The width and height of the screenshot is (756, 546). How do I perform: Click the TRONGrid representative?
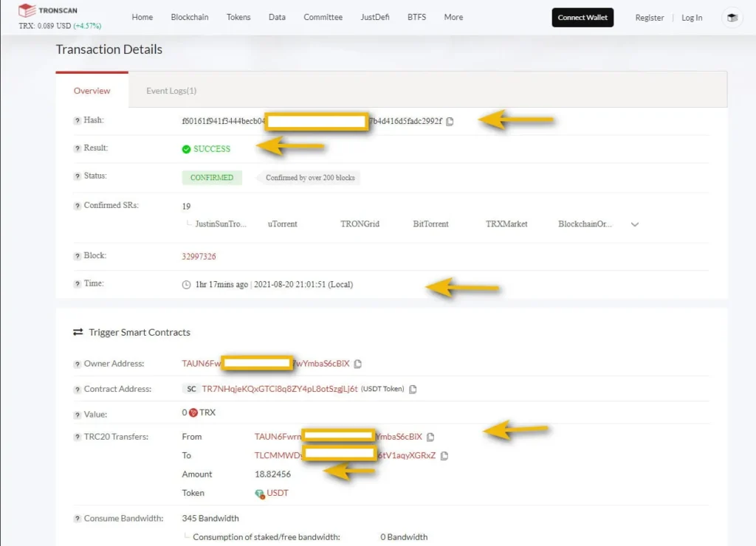pyautogui.click(x=360, y=224)
